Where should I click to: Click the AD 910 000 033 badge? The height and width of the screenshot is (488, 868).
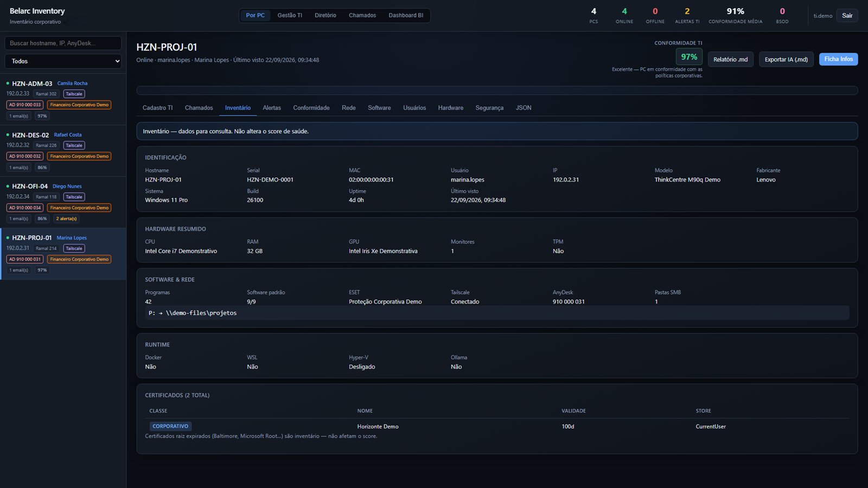[25, 105]
